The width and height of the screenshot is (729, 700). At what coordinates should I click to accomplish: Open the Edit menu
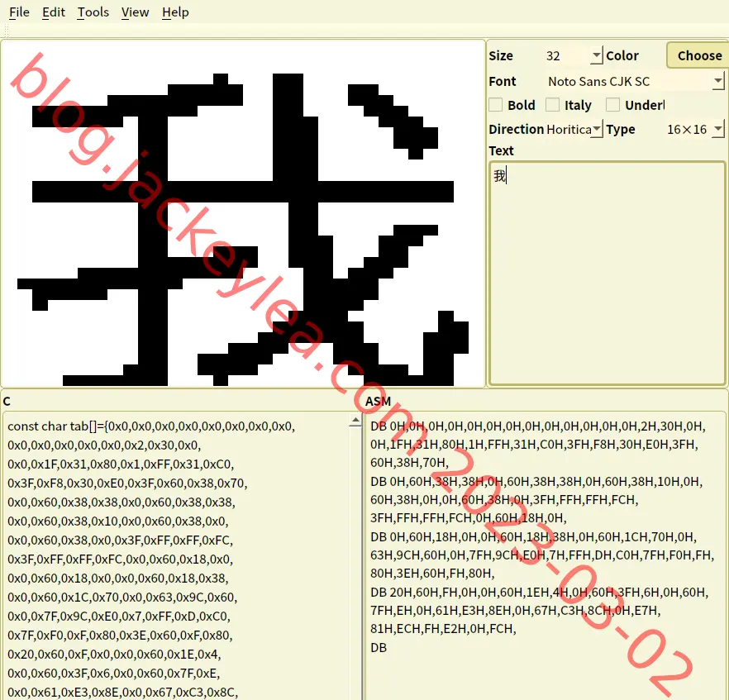54,12
